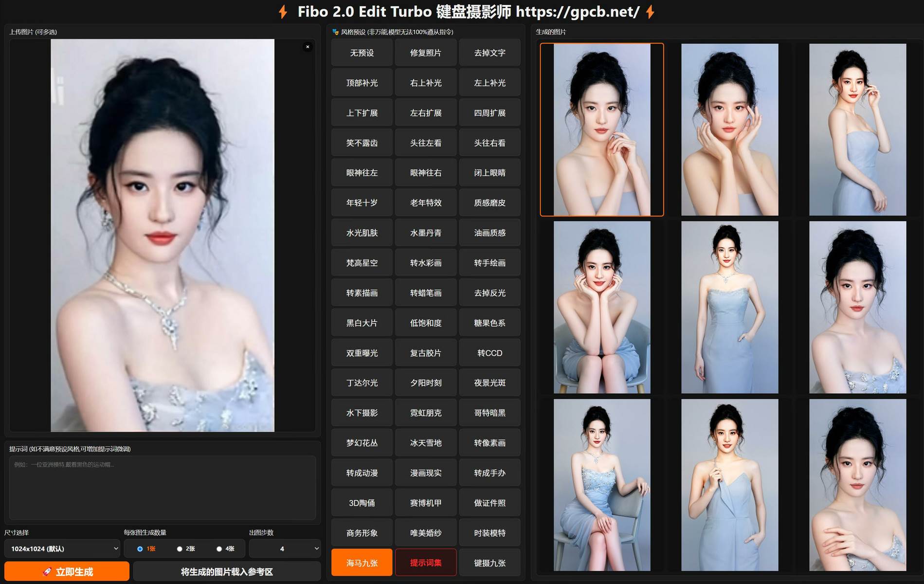Click the orange 海马九张 button

pyautogui.click(x=362, y=563)
